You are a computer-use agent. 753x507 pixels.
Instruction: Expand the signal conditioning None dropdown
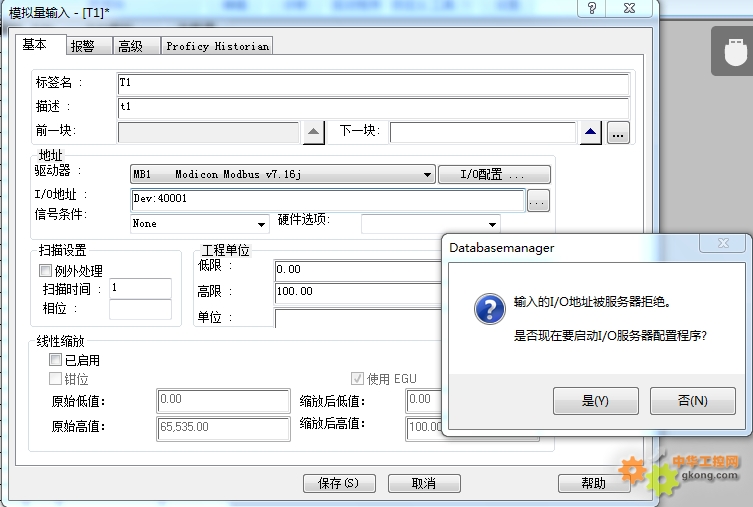click(x=200, y=224)
